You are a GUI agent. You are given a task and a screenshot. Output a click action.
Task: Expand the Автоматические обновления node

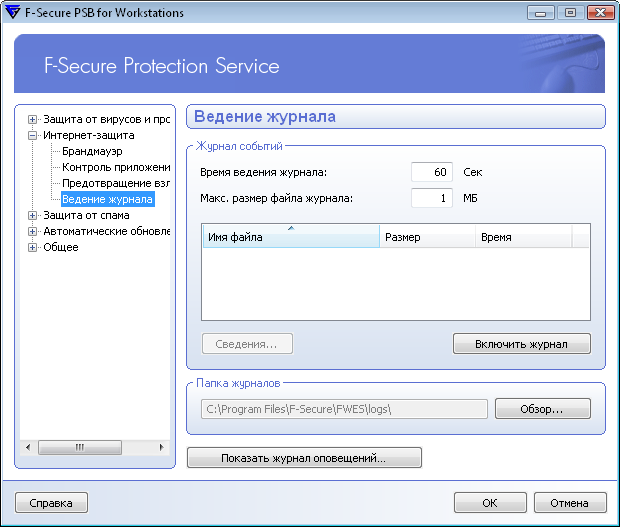32,231
